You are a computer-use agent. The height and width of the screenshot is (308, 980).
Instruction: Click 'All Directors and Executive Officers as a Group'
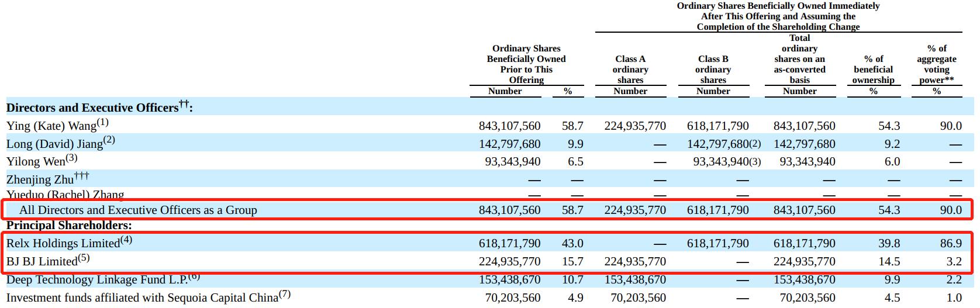(x=138, y=210)
